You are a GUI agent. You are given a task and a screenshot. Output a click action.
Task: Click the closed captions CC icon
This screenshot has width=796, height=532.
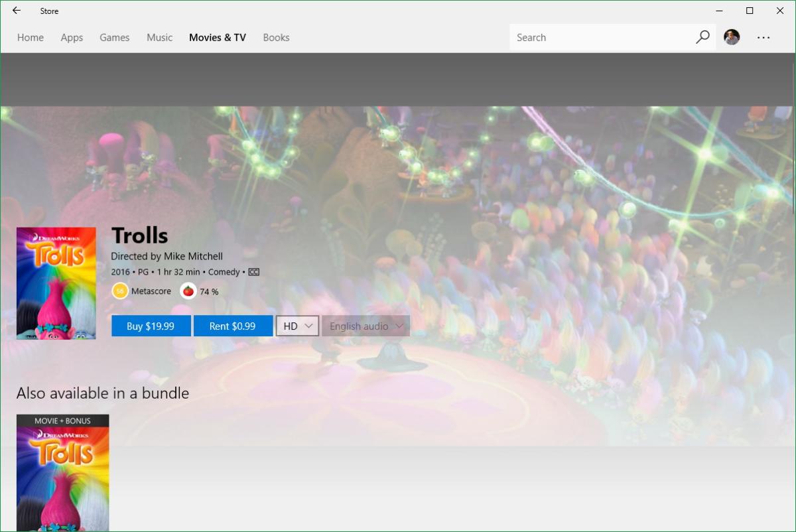253,272
